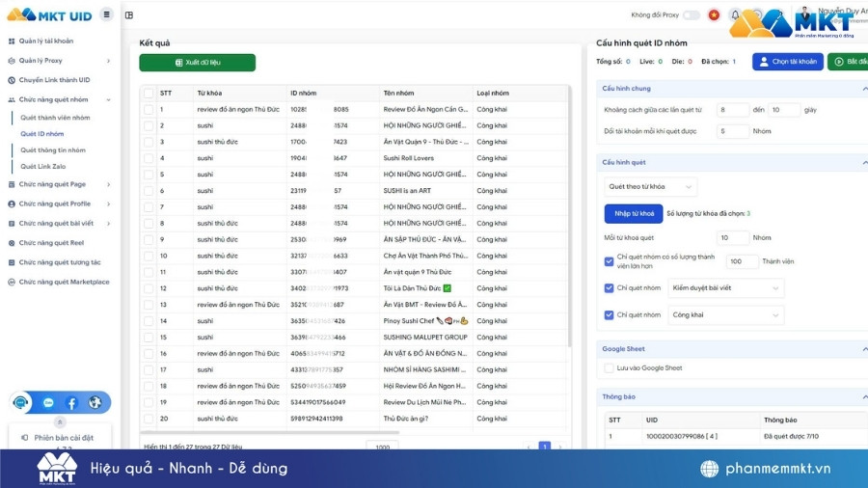
Task: Open Quản lý tài khoản menu item
Action: [46, 41]
